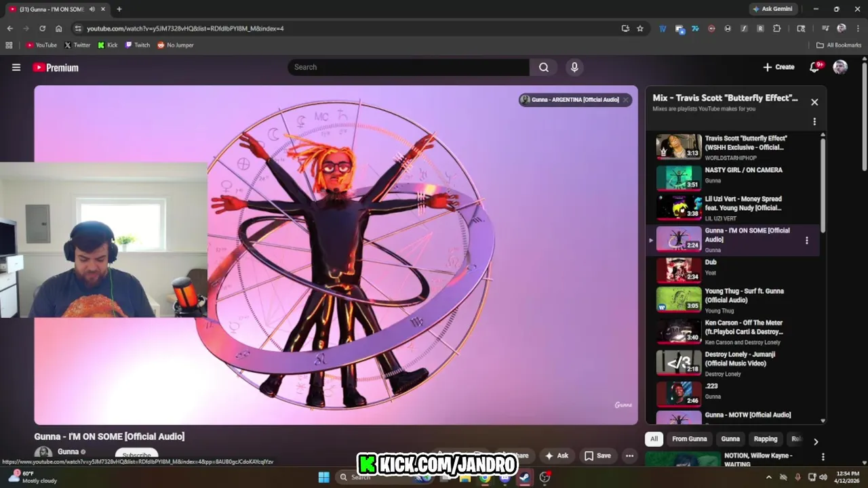The width and height of the screenshot is (868, 488).
Task: Open the Twitch bookmark
Action: tap(138, 45)
